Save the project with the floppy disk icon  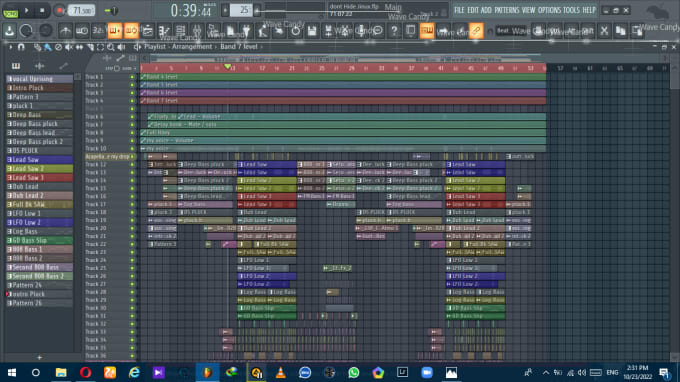[x=312, y=31]
